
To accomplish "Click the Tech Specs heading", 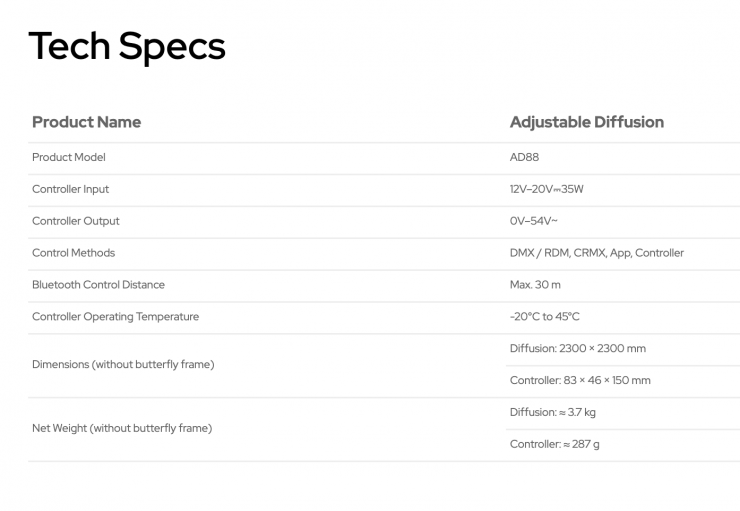I will (x=127, y=46).
